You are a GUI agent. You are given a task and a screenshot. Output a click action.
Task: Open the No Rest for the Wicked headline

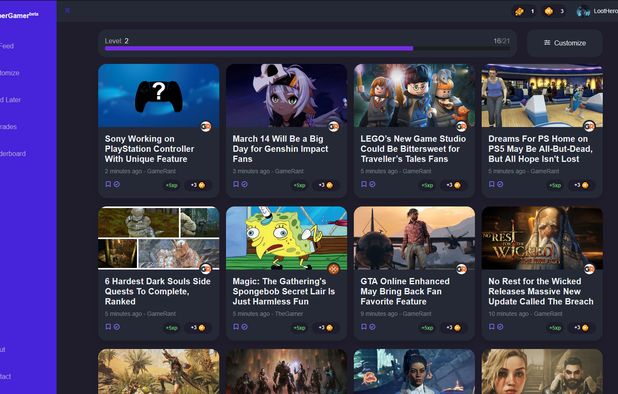541,292
